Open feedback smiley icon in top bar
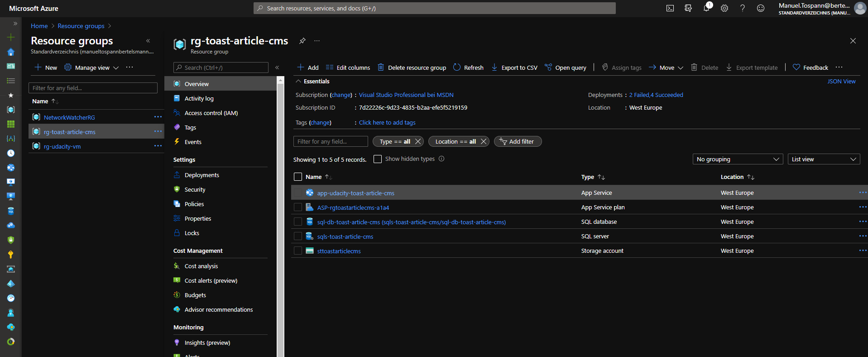The image size is (868, 357). [x=761, y=8]
